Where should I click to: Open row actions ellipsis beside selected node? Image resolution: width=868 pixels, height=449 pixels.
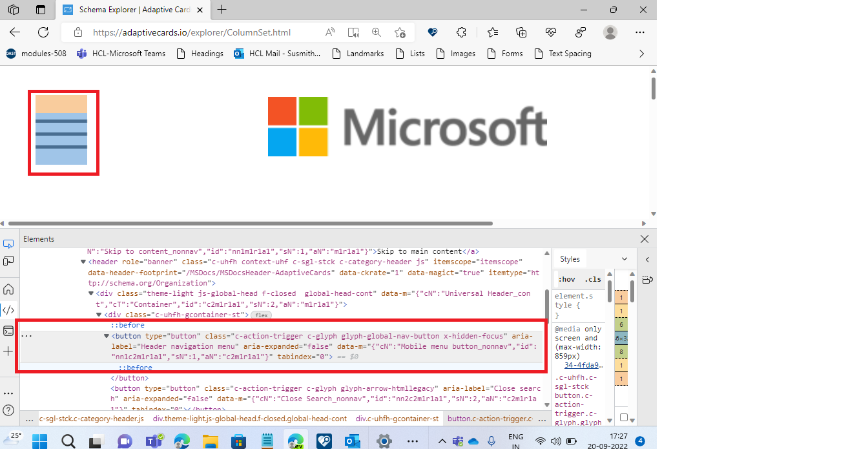tap(27, 336)
